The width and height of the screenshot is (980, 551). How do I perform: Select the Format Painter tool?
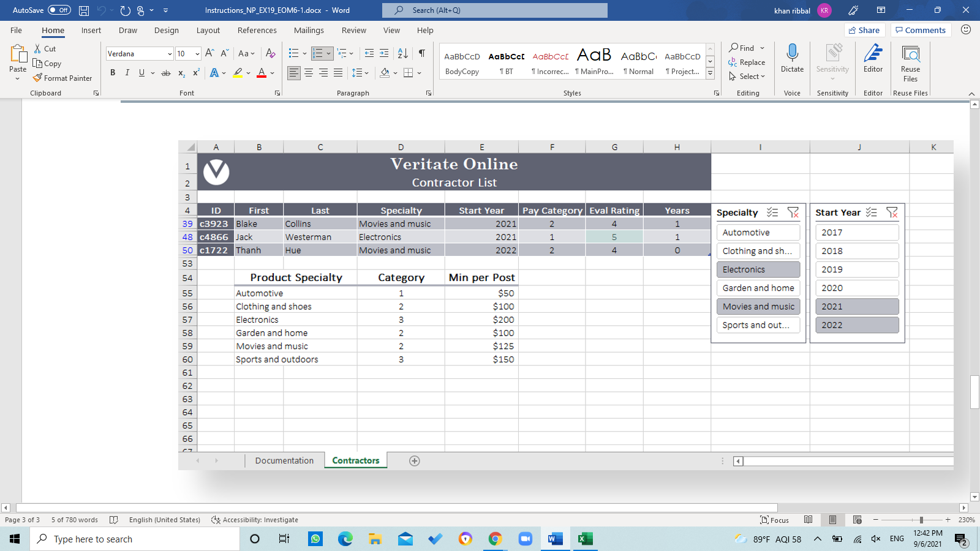63,78
